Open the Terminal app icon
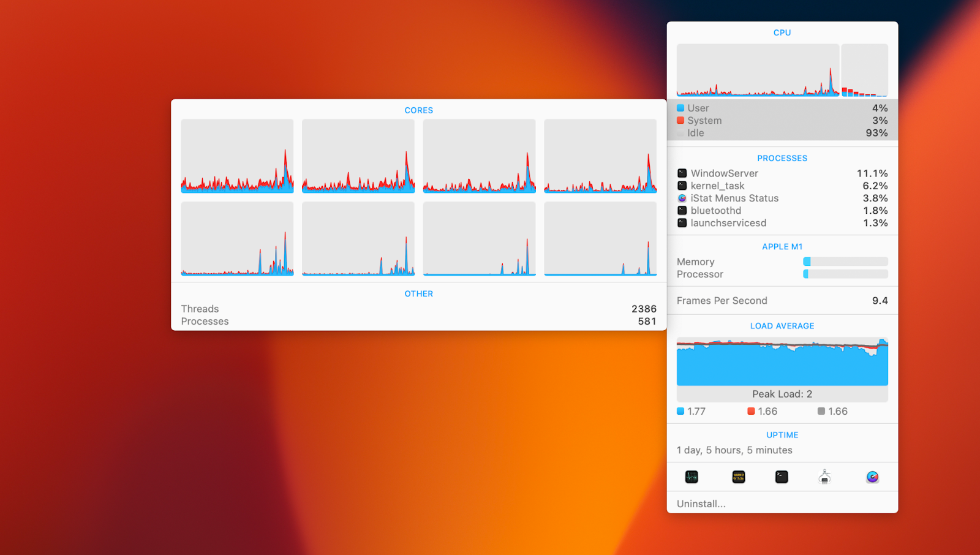Viewport: 980px width, 555px height. (782, 477)
